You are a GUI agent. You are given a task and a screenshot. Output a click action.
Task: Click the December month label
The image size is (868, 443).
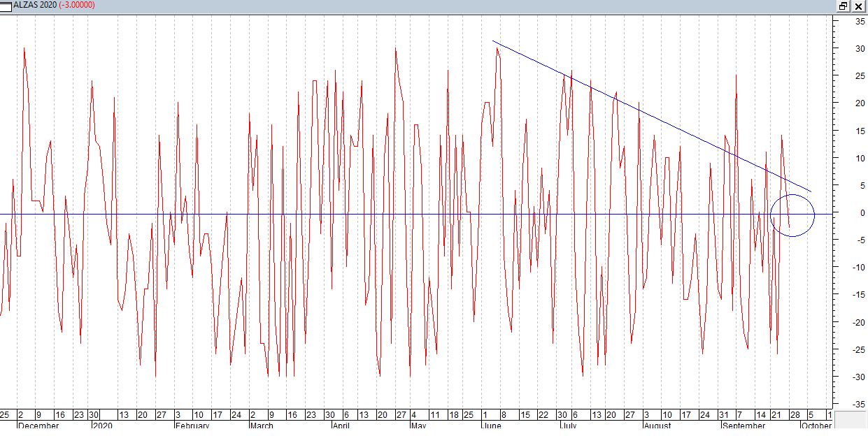pos(38,426)
